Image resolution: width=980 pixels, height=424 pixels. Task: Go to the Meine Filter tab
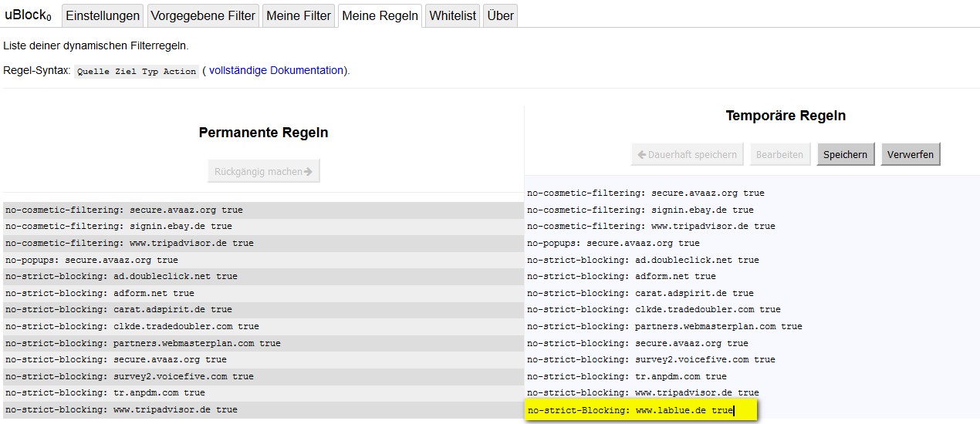[299, 15]
